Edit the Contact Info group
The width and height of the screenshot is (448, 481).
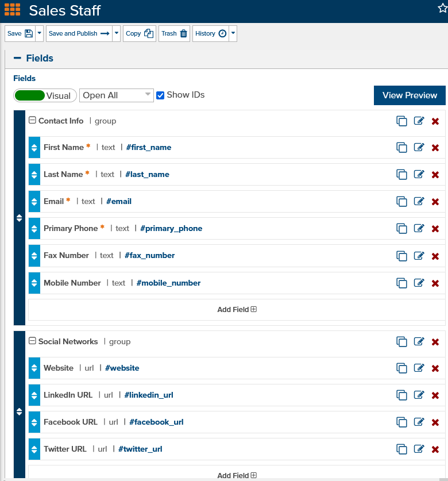click(419, 121)
